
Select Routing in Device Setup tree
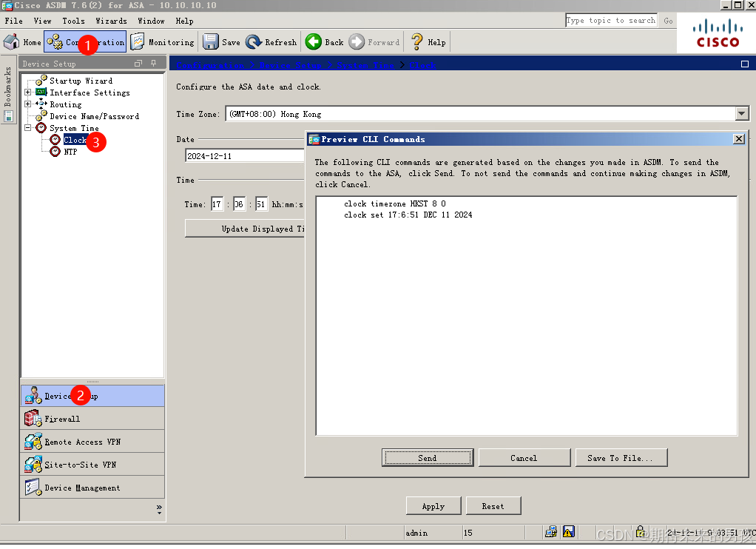pyautogui.click(x=66, y=104)
